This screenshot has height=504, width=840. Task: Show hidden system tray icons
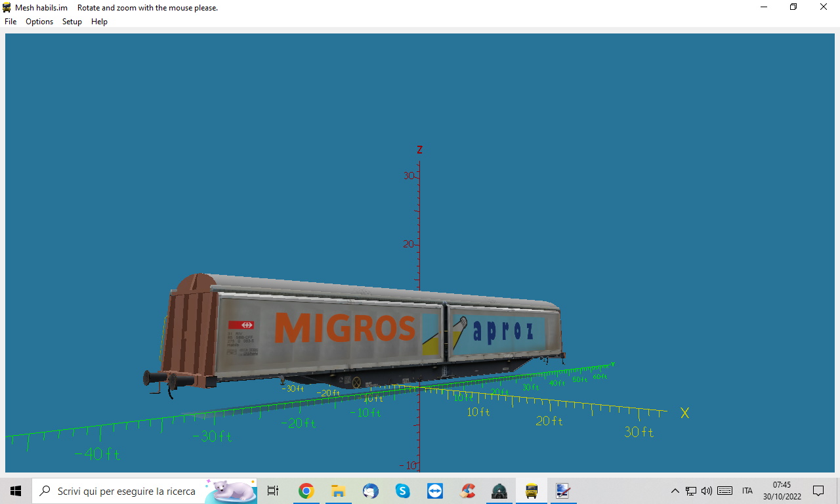(675, 491)
